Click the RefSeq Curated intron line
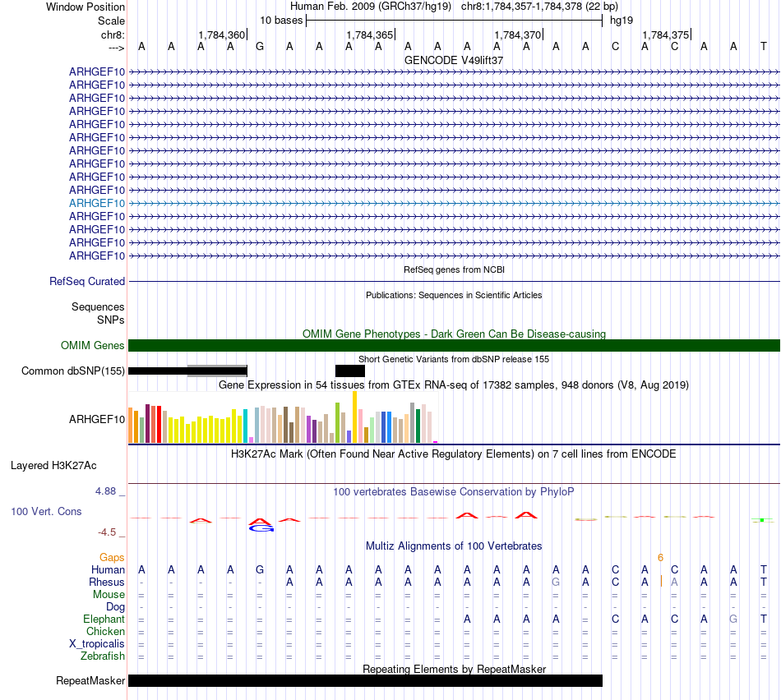 (x=455, y=282)
